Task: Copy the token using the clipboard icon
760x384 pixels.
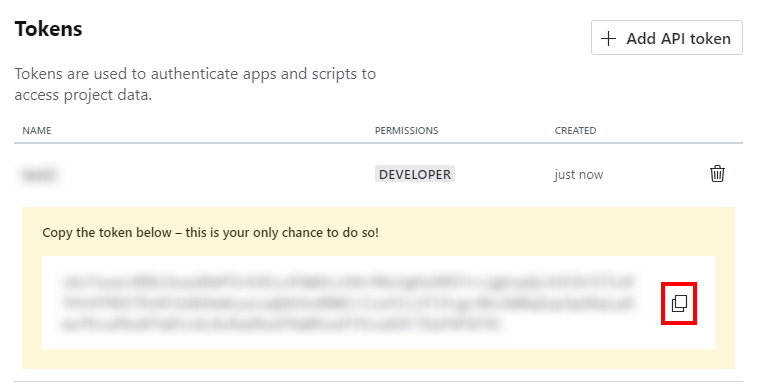Action: tap(679, 304)
